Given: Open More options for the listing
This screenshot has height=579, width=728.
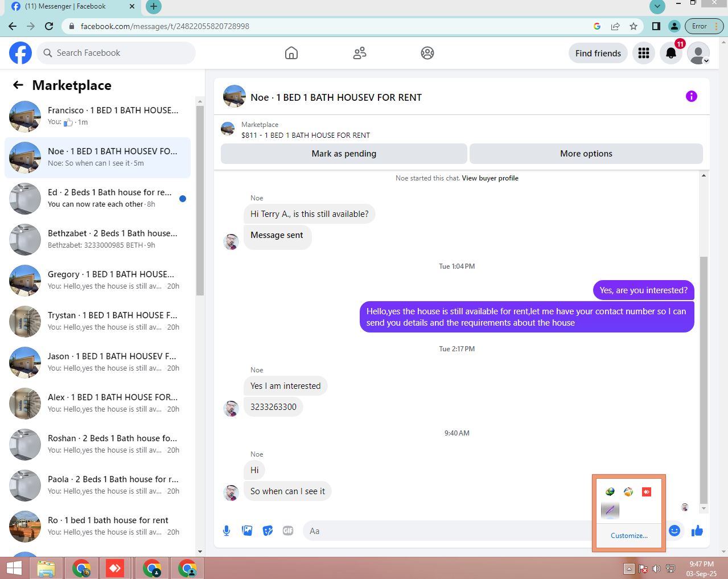Looking at the screenshot, I should click(586, 154).
